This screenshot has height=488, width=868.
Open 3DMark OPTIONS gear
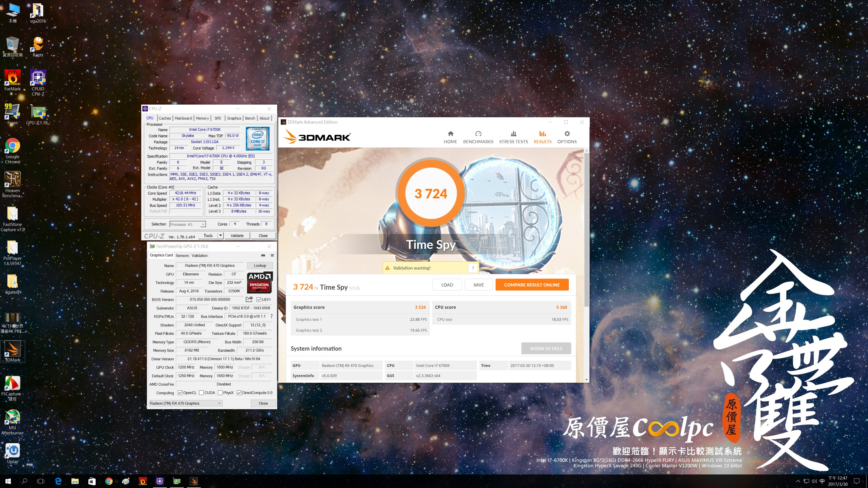point(567,137)
